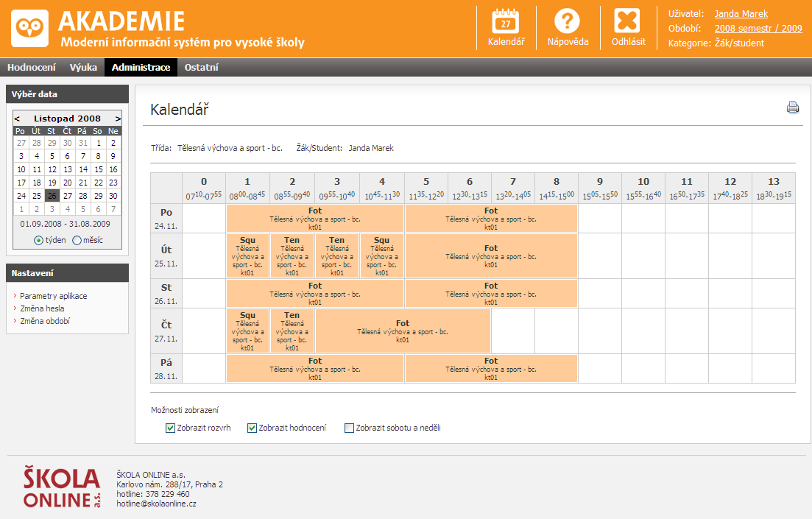Click the owl Akademie logo
The height and width of the screenshot is (519, 812).
[x=30, y=28]
